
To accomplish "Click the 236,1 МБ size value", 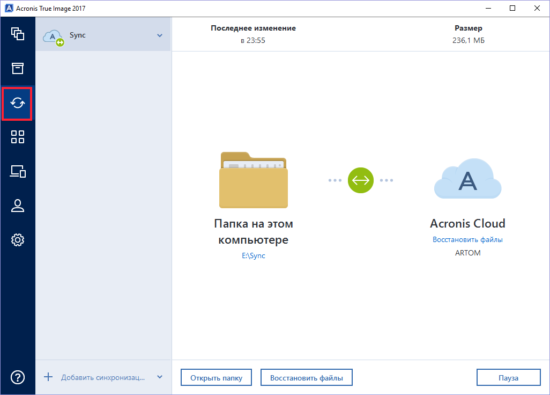I will click(x=468, y=40).
